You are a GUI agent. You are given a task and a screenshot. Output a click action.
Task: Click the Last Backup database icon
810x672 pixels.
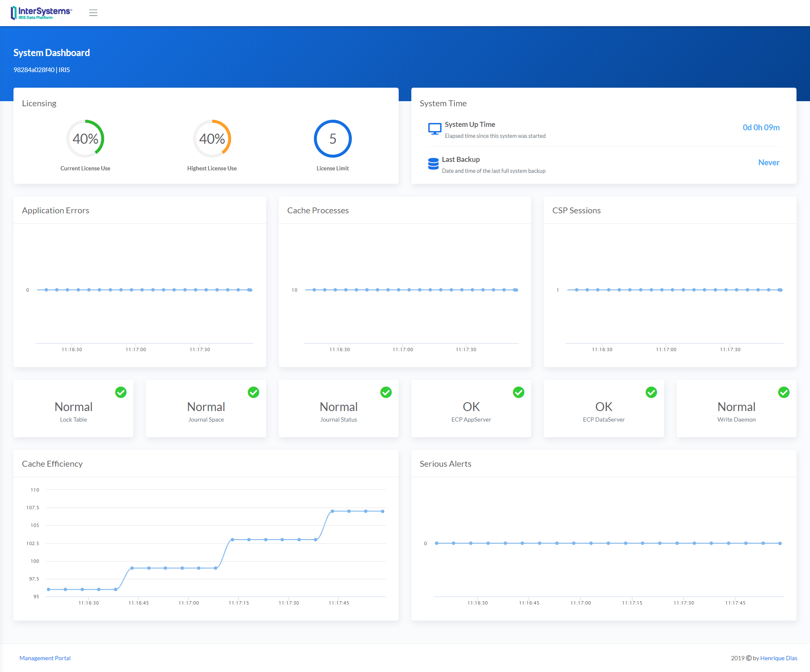[x=433, y=164]
